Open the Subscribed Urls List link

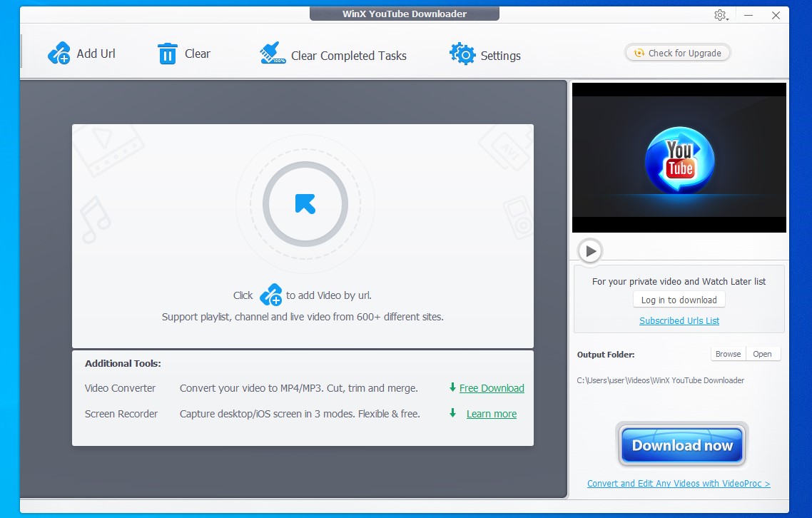[x=679, y=320]
